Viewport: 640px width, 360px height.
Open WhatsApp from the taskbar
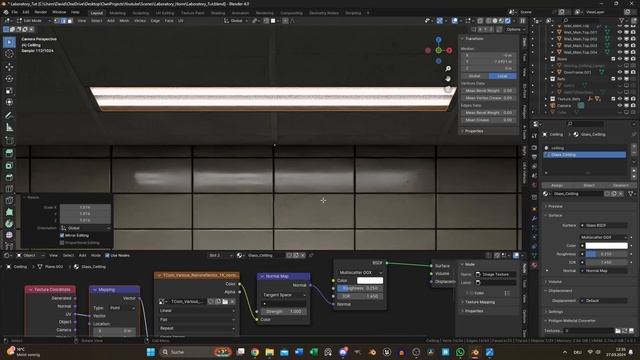click(460, 352)
